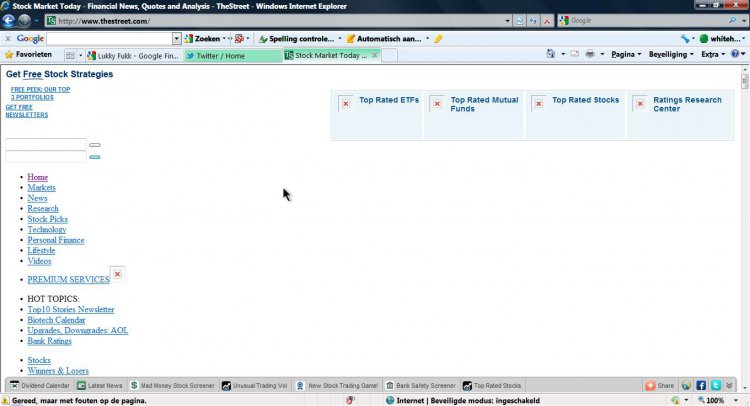The width and height of the screenshot is (750, 406).
Task: Click the highlighter pen icon in Google toolbar
Action: 438,39
